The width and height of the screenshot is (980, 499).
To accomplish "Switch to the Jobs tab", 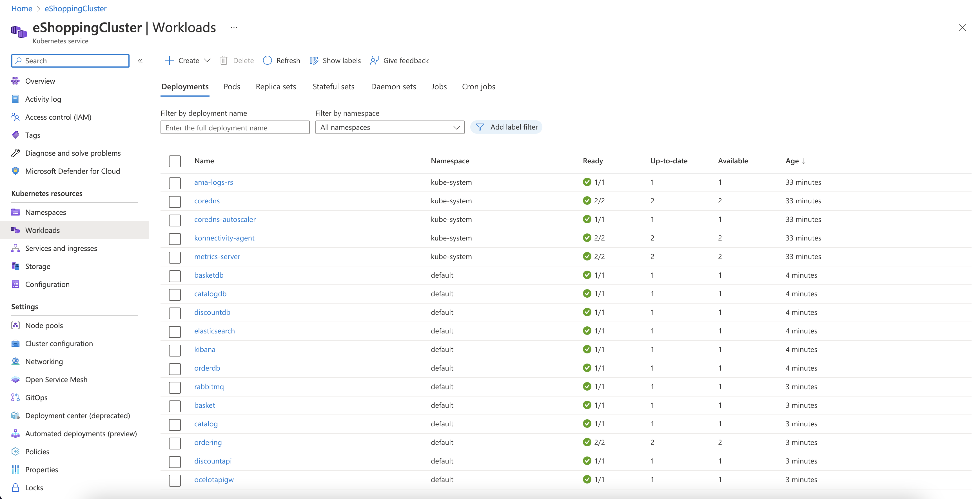I will pyautogui.click(x=439, y=87).
